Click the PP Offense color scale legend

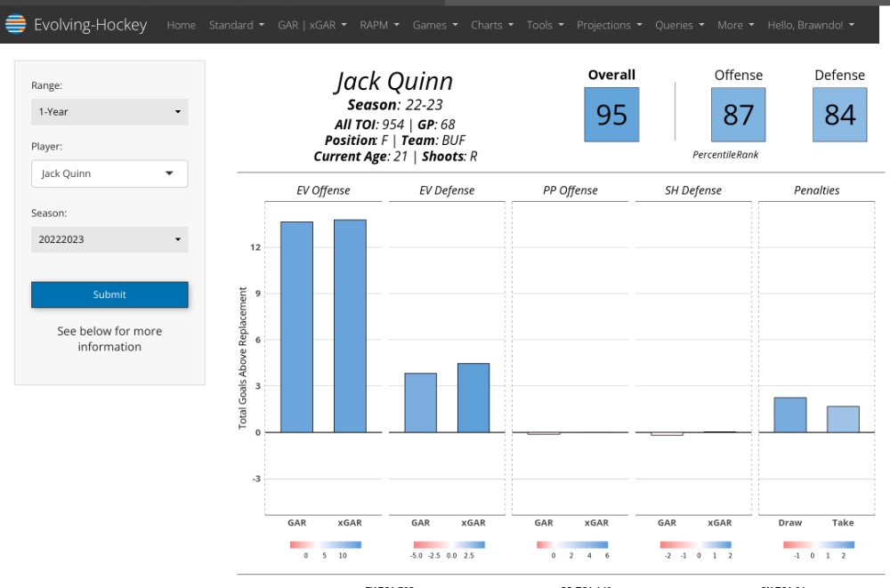pyautogui.click(x=572, y=545)
